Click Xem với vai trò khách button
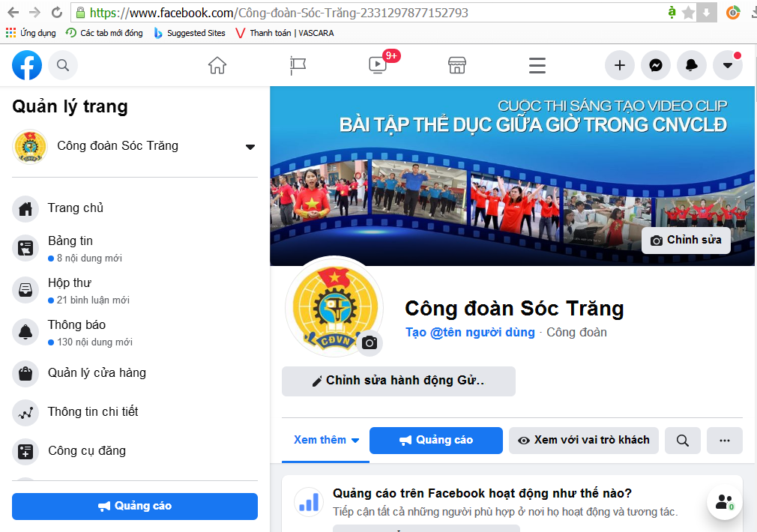Image resolution: width=757 pixels, height=532 pixels. (x=584, y=441)
